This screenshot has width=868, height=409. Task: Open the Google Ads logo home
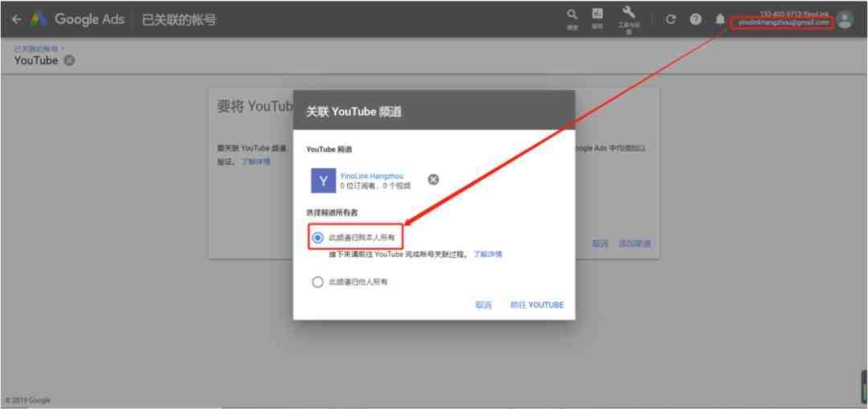[x=77, y=19]
